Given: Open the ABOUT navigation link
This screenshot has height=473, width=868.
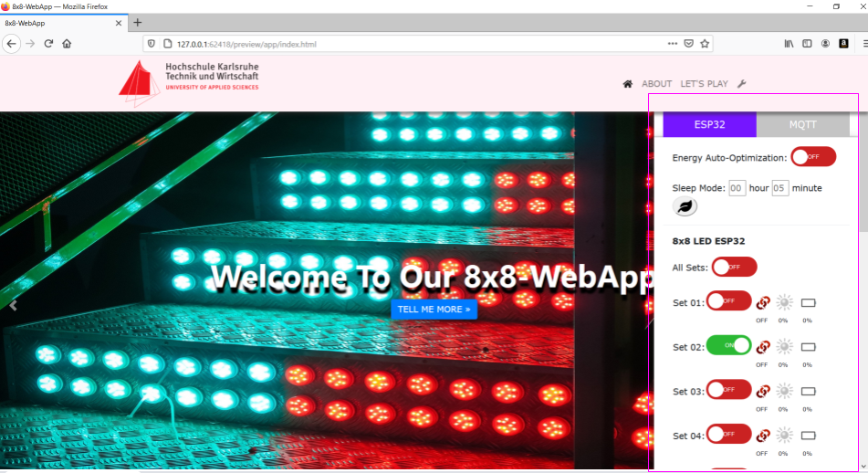Looking at the screenshot, I should coord(656,84).
